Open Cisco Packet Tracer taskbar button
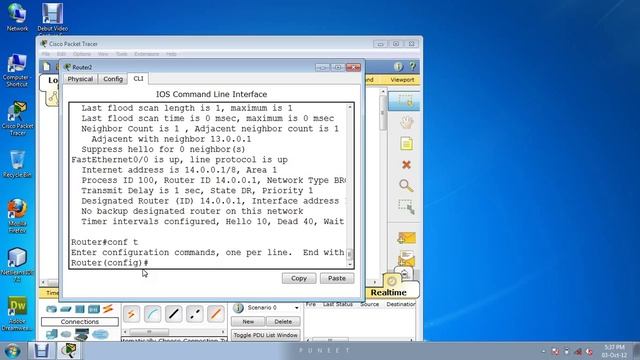Viewport: 640px width, 360px height. (x=69, y=351)
